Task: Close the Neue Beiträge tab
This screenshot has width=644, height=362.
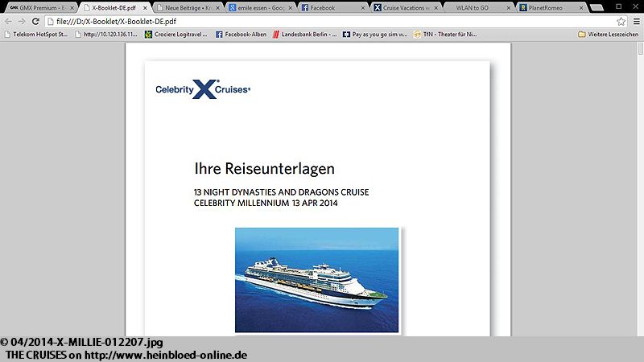Action: click(x=217, y=8)
